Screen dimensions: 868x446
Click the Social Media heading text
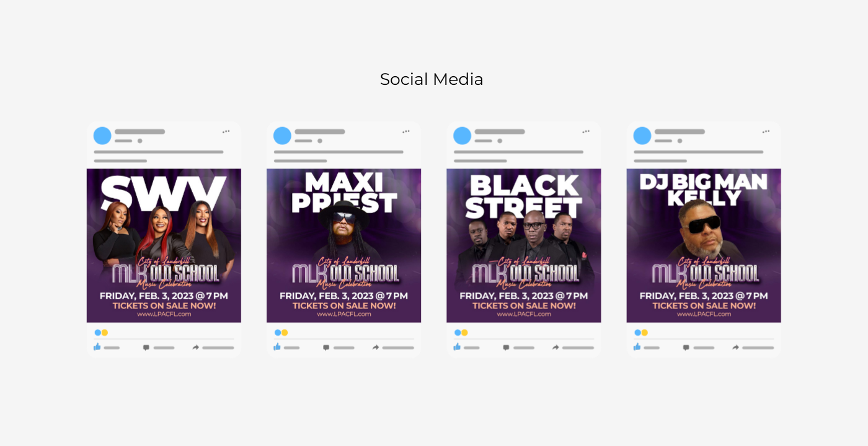(x=432, y=79)
